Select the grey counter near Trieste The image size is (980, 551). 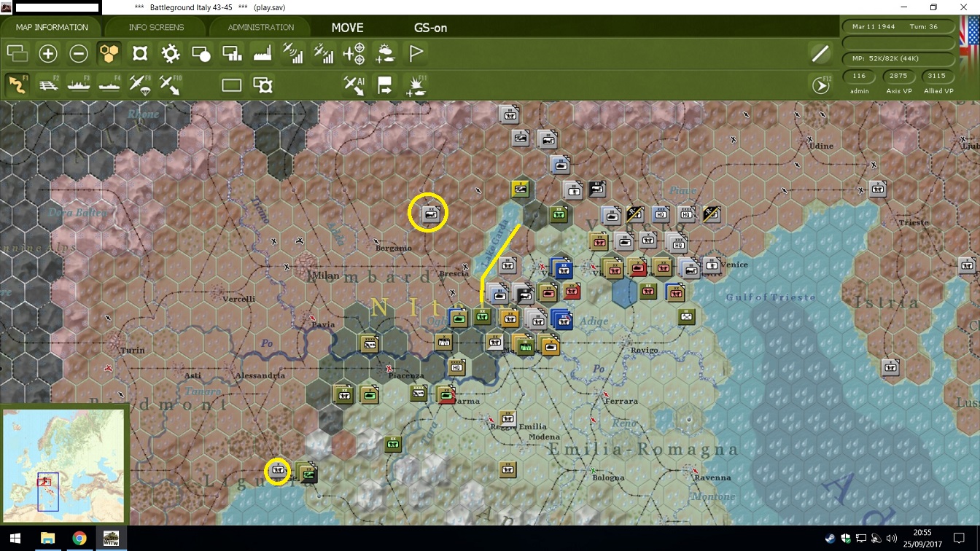point(877,189)
